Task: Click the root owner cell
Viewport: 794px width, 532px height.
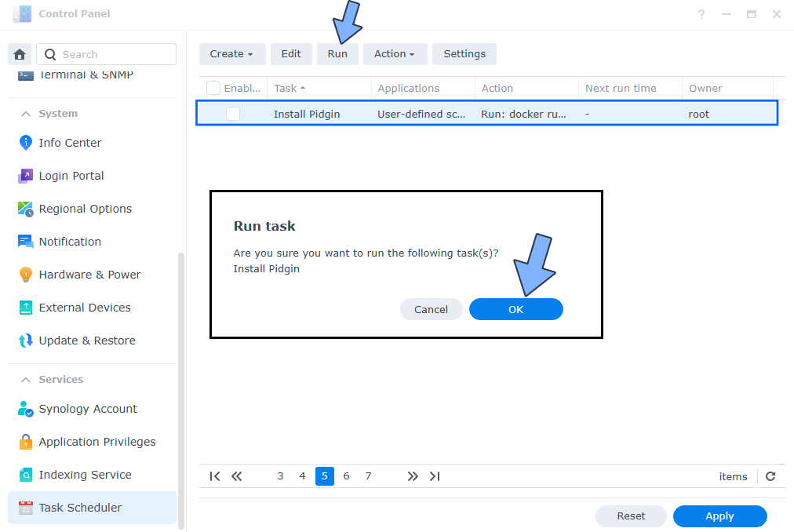Action: click(698, 115)
